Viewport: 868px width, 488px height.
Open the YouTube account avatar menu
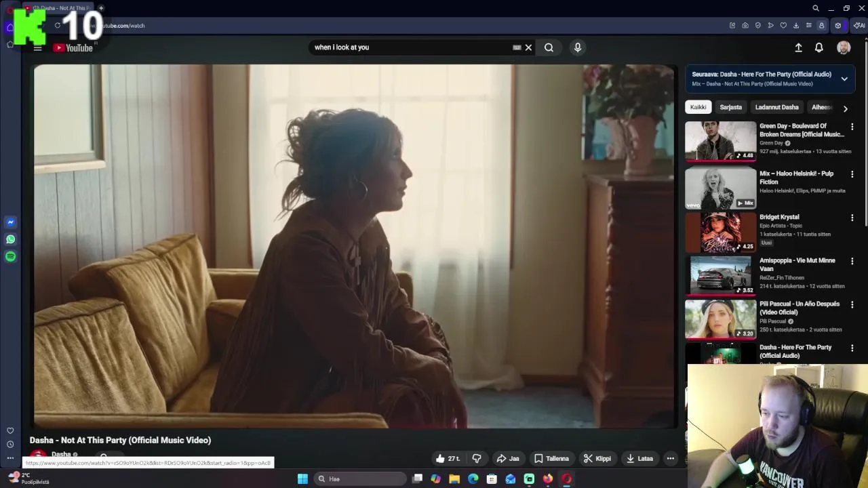pos(844,47)
